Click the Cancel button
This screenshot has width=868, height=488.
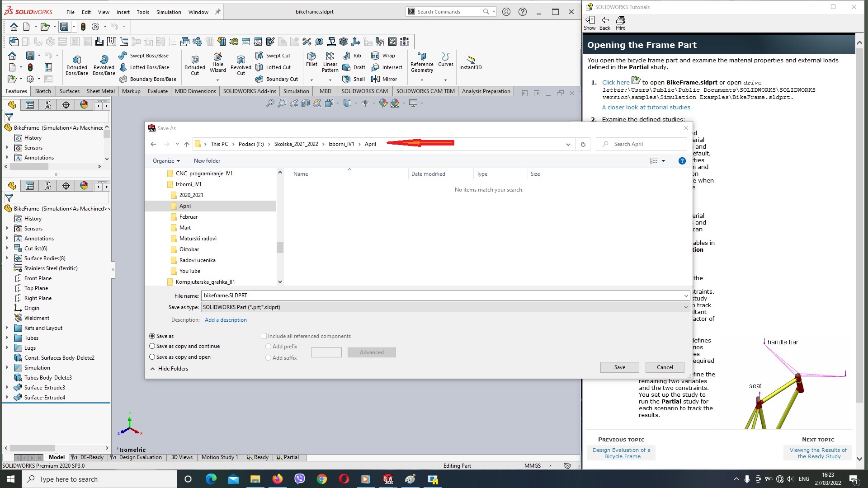pos(665,367)
